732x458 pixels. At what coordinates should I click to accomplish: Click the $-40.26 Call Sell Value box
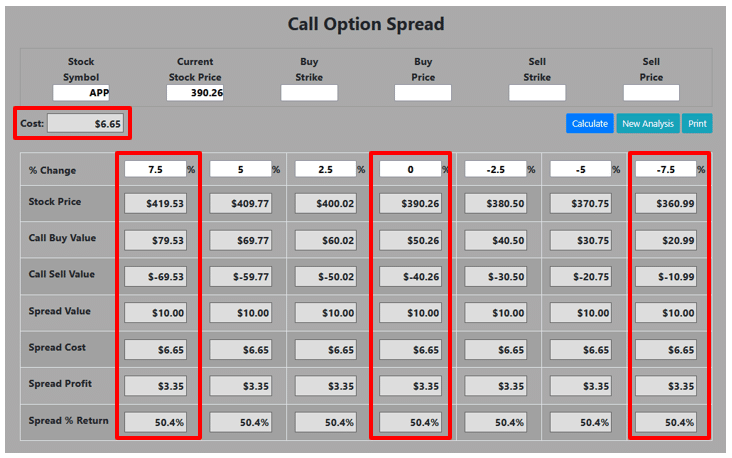(411, 276)
